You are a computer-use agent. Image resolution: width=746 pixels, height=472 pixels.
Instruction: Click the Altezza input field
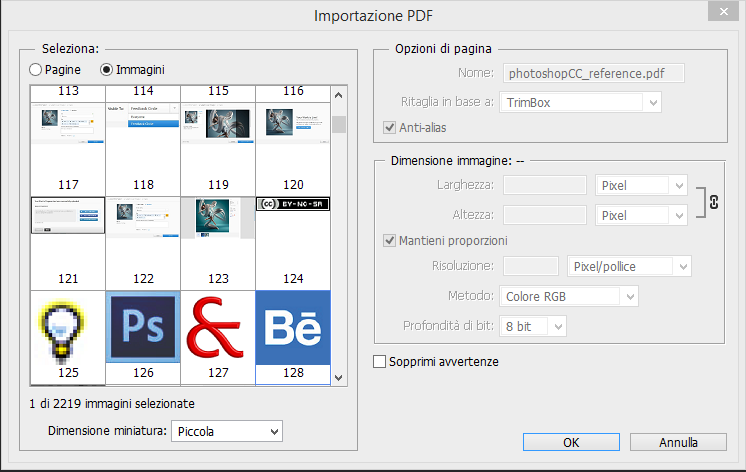(545, 215)
